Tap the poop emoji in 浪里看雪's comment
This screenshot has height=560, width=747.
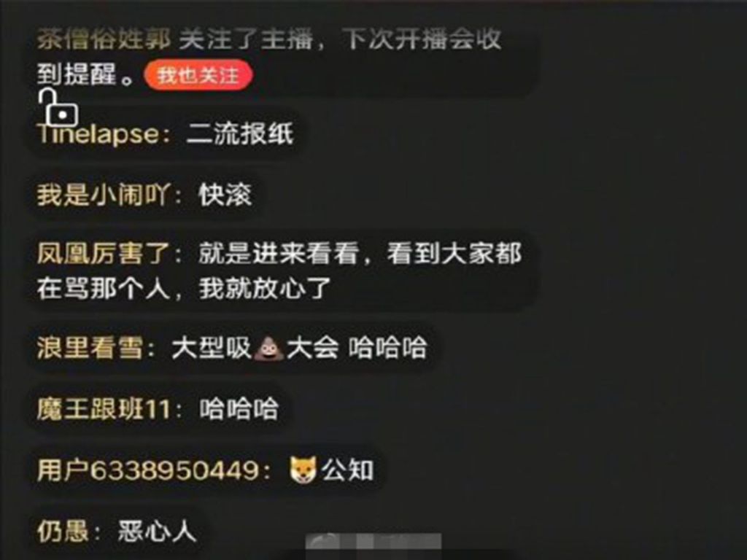click(268, 348)
